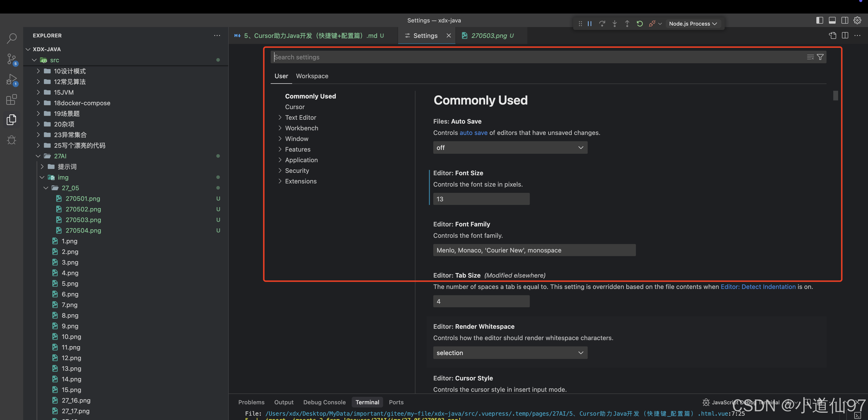Open the Search view in activity bar
The image size is (868, 420).
(x=11, y=38)
